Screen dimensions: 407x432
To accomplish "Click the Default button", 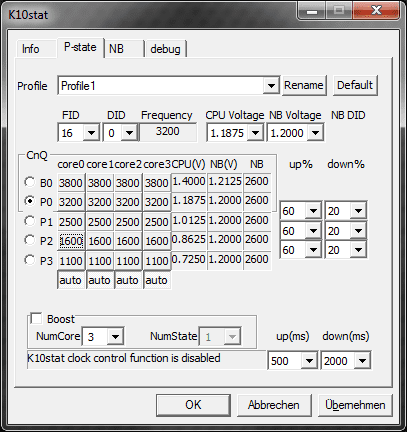I will 355,85.
